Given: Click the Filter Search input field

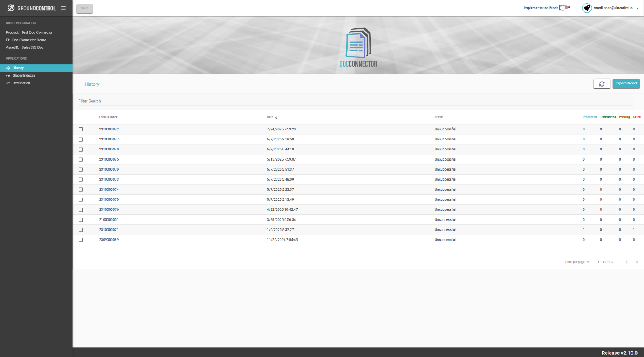Looking at the screenshot, I should point(355,101).
